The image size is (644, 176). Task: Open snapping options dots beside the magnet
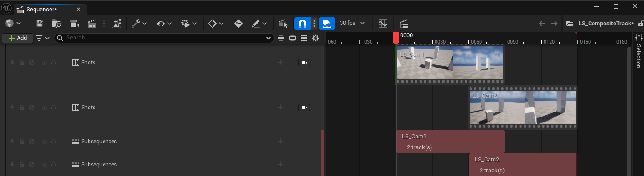click(x=314, y=23)
